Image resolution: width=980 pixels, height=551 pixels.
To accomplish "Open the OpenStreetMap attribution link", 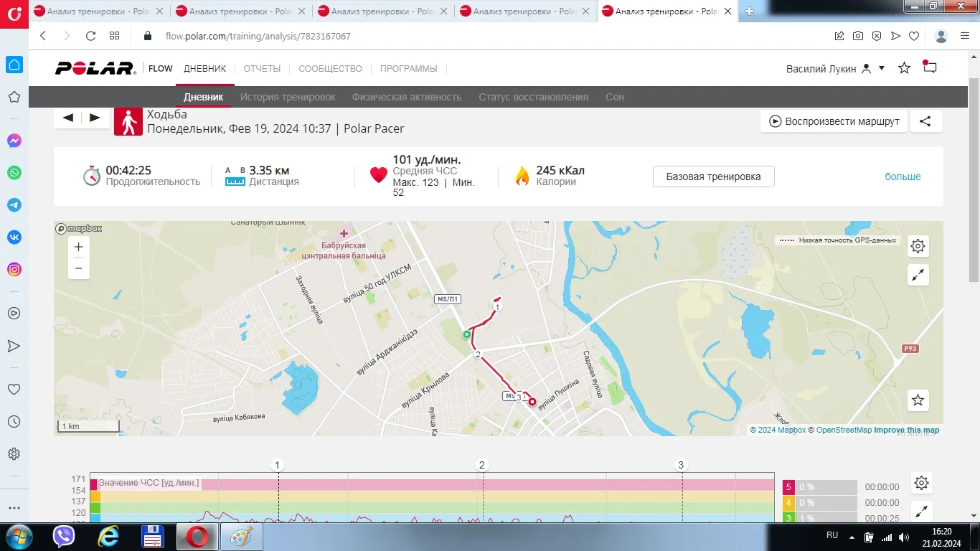I will pos(844,430).
